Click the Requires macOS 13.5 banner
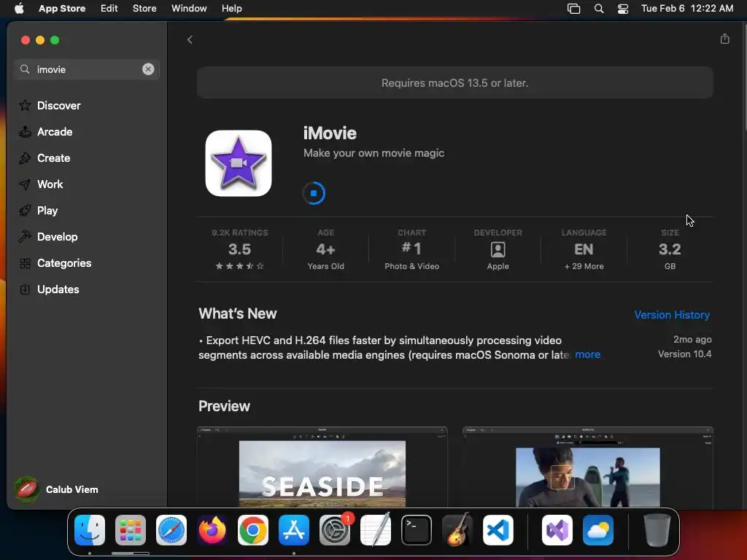 click(x=455, y=83)
